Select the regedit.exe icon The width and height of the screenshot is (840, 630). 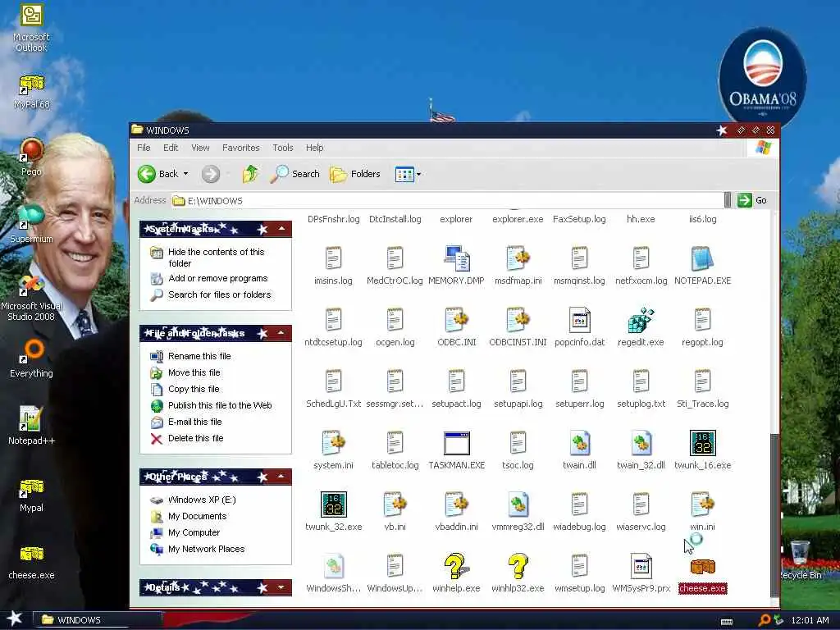[641, 321]
